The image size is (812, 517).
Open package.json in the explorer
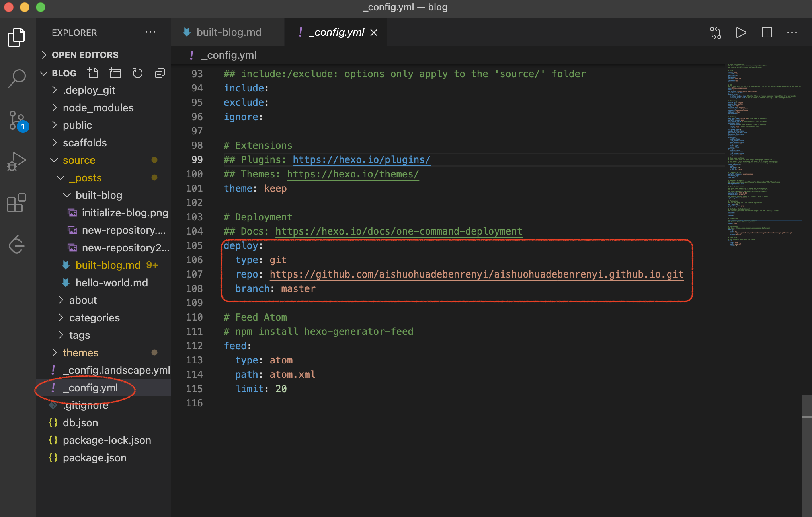click(94, 458)
